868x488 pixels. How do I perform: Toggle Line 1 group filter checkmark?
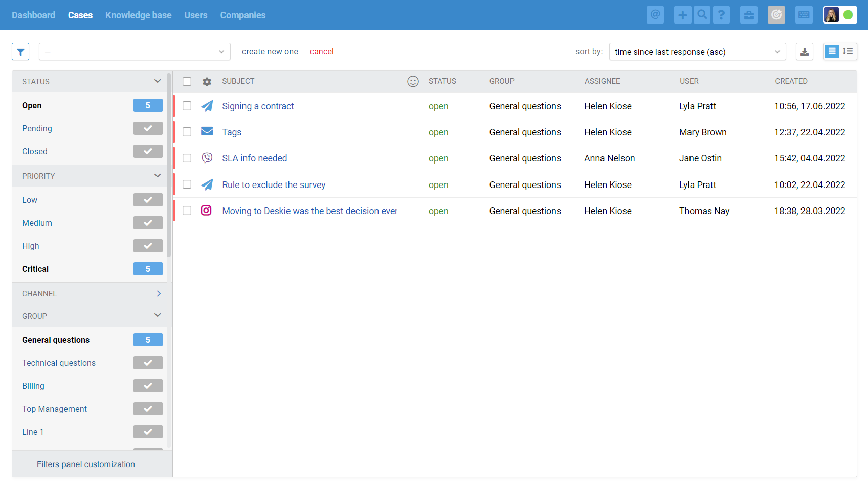pyautogui.click(x=148, y=432)
